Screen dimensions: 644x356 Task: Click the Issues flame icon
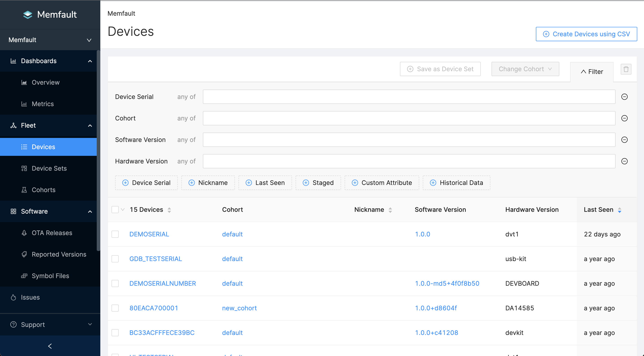(13, 298)
